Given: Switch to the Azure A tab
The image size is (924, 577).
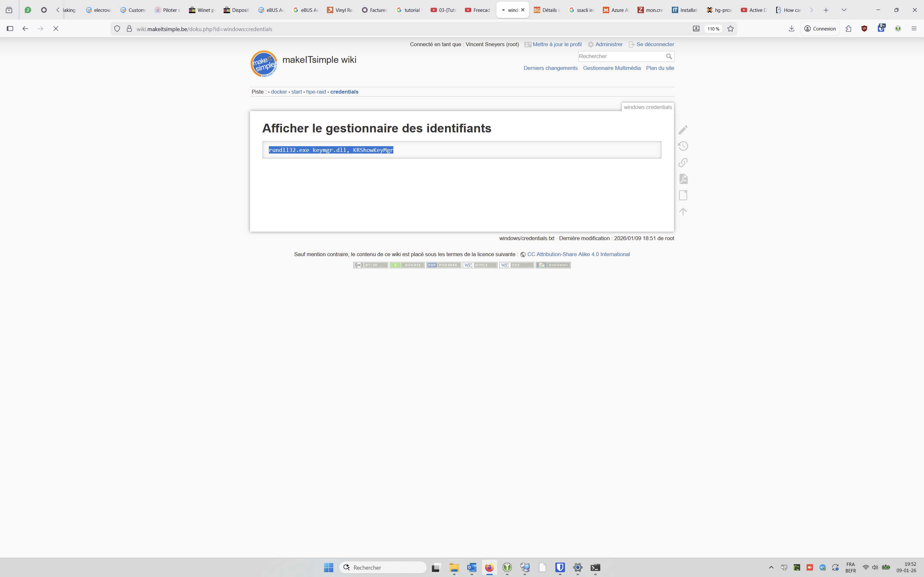Looking at the screenshot, I should [x=615, y=10].
